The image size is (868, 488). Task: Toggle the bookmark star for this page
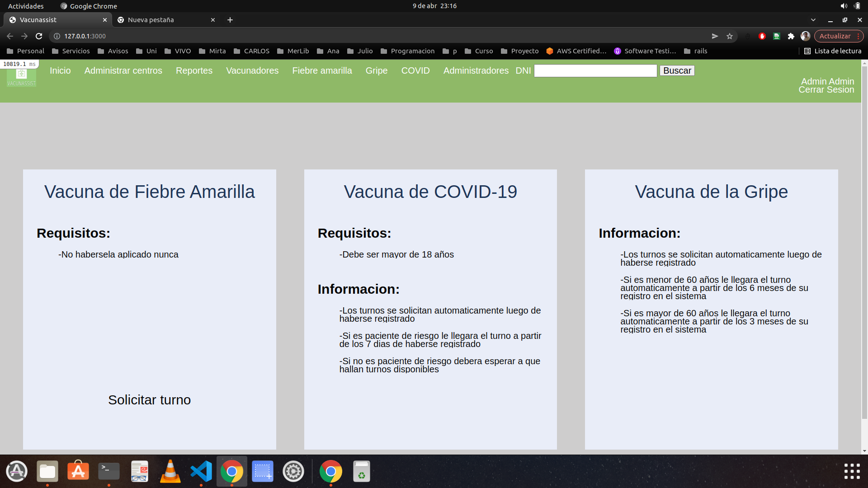729,36
